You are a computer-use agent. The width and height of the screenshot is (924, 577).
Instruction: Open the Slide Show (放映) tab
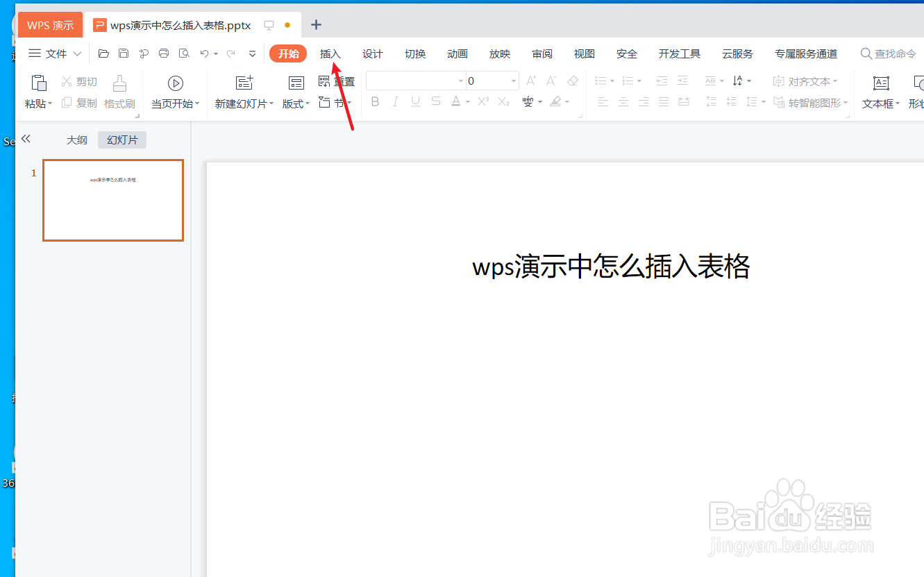(500, 53)
